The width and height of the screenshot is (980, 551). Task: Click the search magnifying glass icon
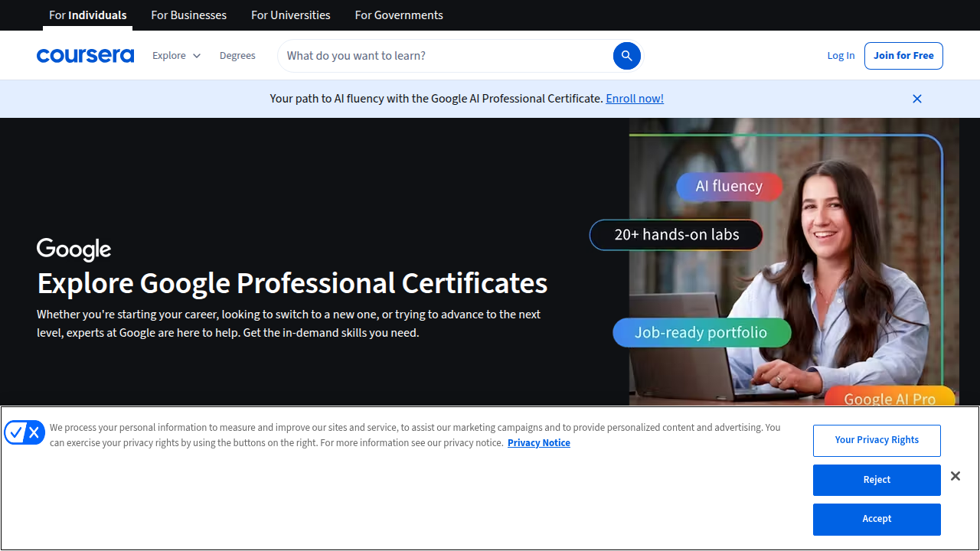tap(626, 55)
